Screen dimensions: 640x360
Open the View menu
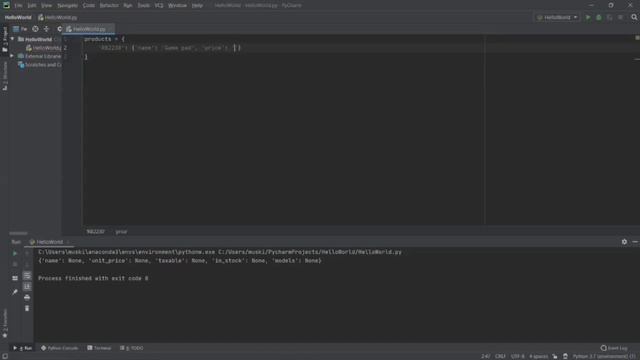(47, 6)
